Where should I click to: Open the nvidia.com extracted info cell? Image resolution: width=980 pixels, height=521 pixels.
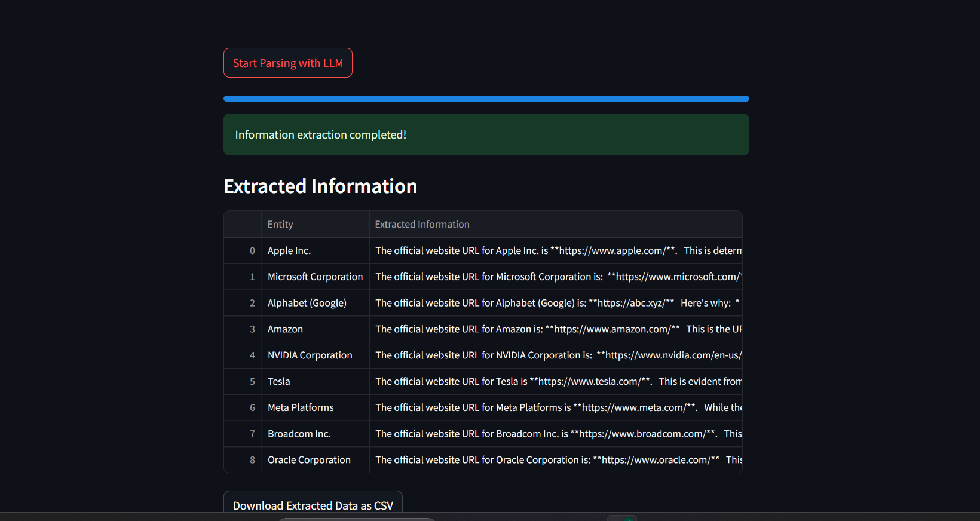point(556,355)
